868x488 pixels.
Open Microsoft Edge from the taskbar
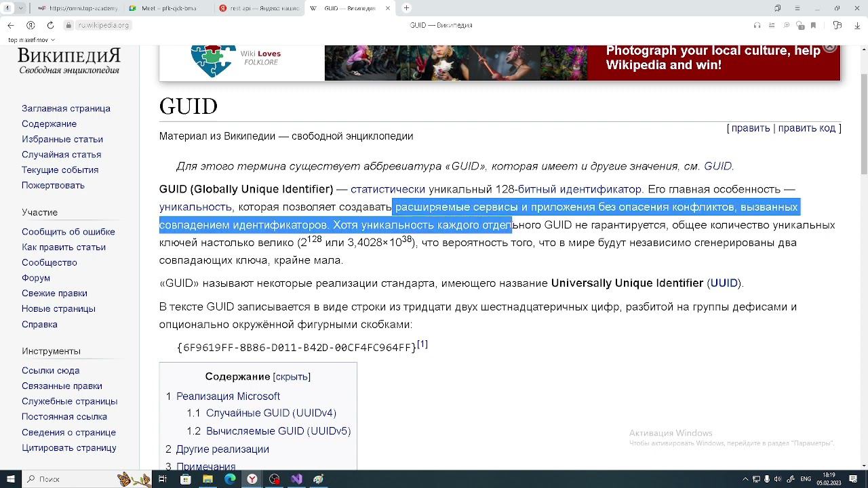click(230, 479)
